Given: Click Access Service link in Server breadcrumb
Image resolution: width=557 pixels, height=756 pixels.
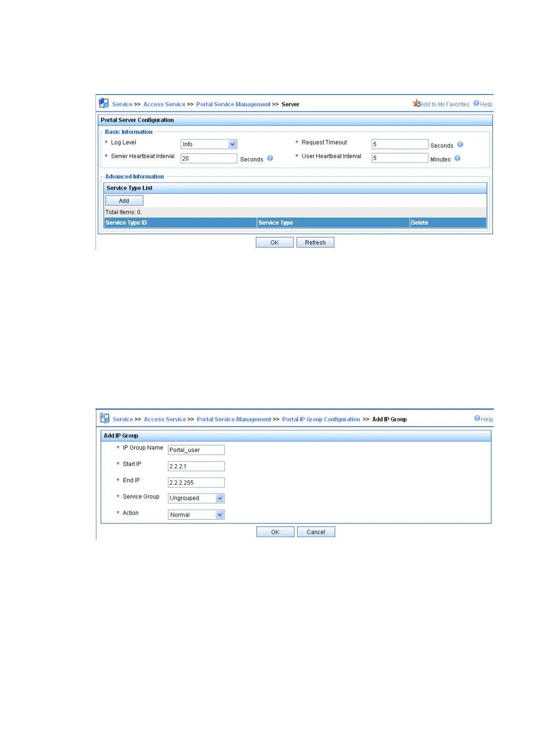Looking at the screenshot, I should tap(164, 104).
